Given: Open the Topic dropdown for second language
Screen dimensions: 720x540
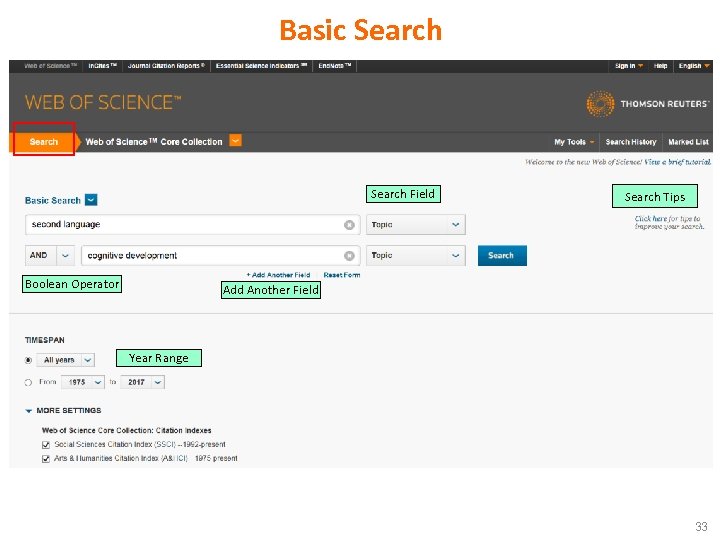Looking at the screenshot, I should [416, 225].
